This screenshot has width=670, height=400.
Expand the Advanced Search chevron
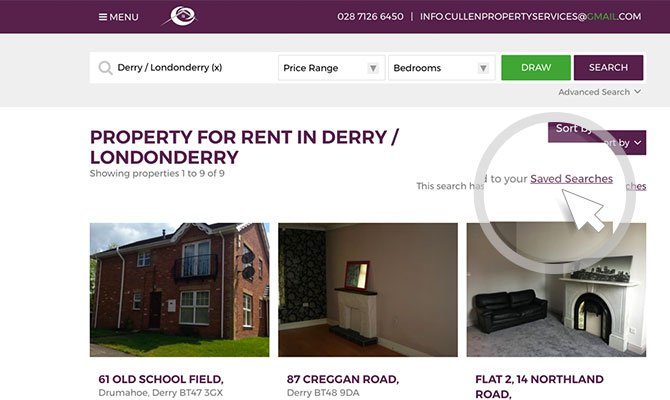638,91
